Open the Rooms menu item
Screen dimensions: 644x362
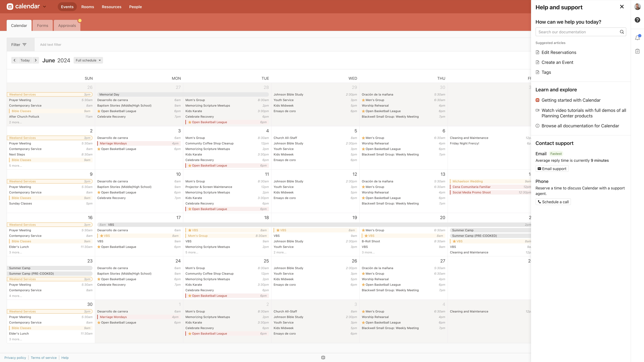88,7
